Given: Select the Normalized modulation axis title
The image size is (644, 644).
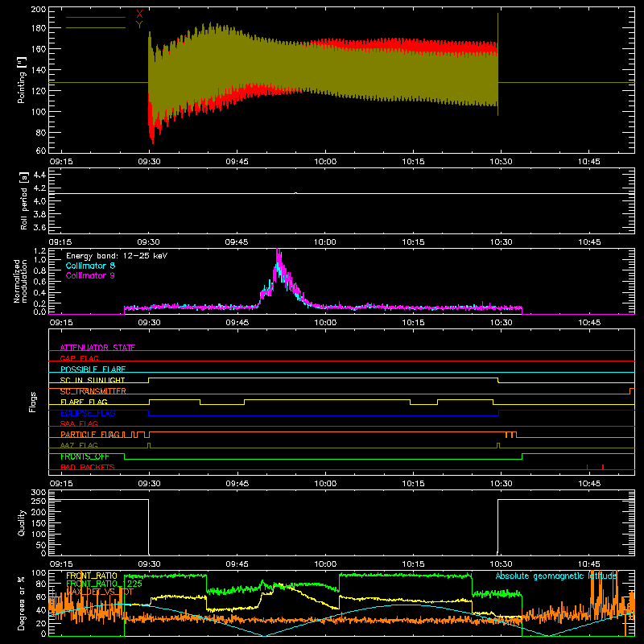Looking at the screenshot, I should click(20, 281).
